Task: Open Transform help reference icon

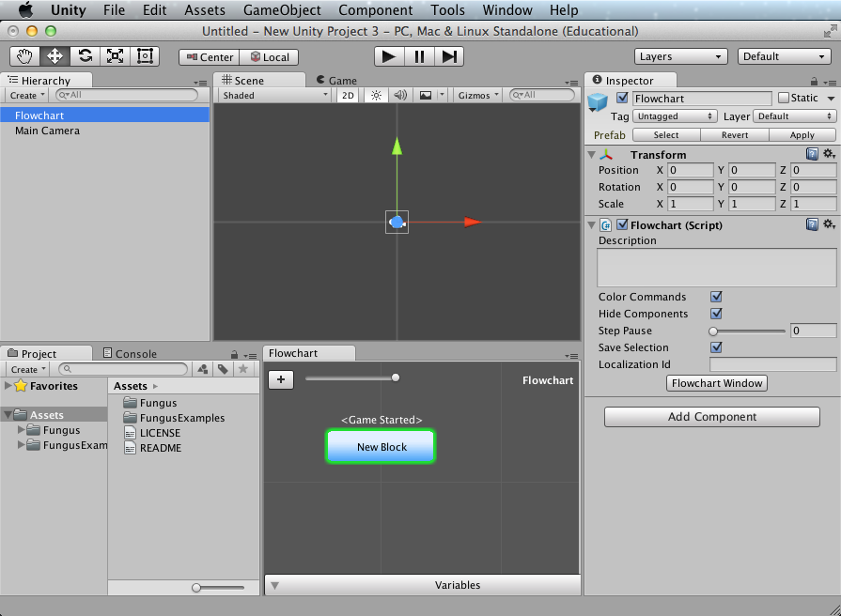Action: coord(812,154)
